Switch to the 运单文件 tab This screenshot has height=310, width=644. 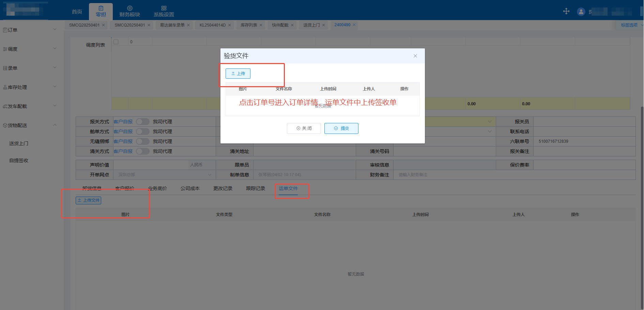pyautogui.click(x=288, y=188)
